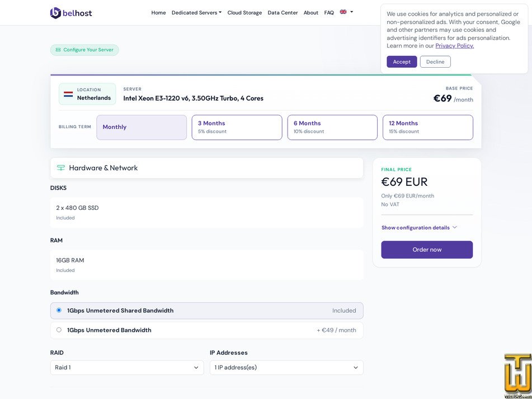Click the Netherlands flag location icon
Screen dimensions: 532x399
click(68, 94)
